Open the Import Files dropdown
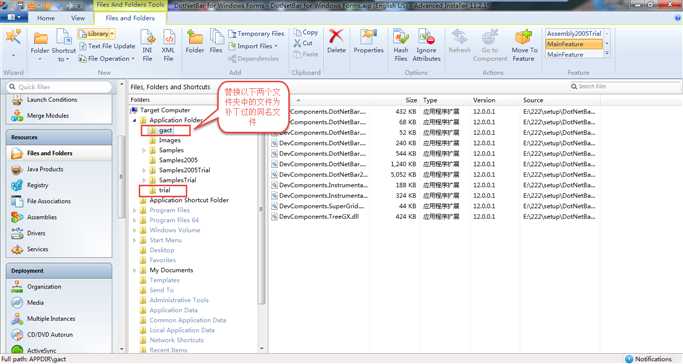 pyautogui.click(x=253, y=46)
